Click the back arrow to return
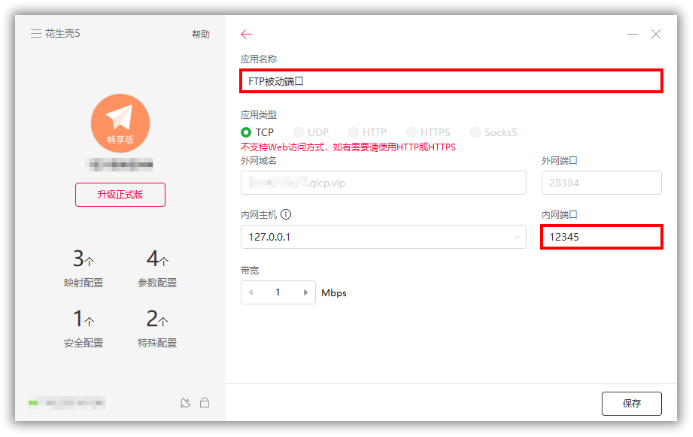Screen dimensions: 693x437 [247, 34]
